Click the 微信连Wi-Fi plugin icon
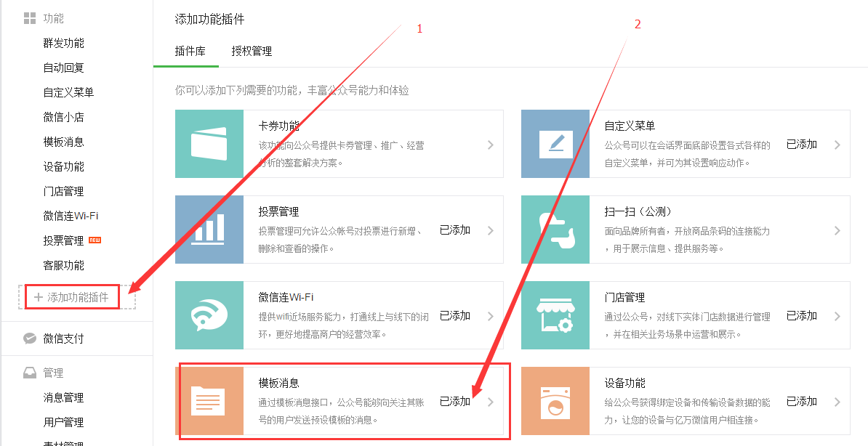The height and width of the screenshot is (446, 868). [x=209, y=315]
